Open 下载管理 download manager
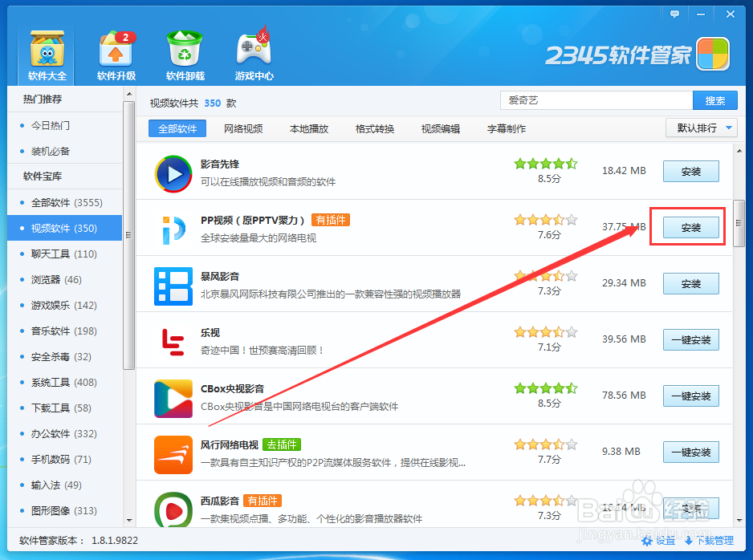This screenshot has height=560, width=753. tap(709, 541)
